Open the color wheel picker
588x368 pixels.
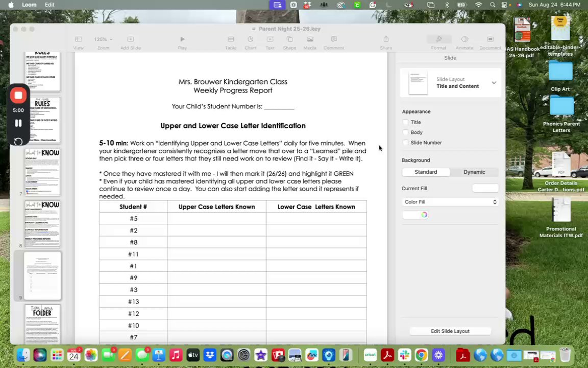pyautogui.click(x=424, y=215)
